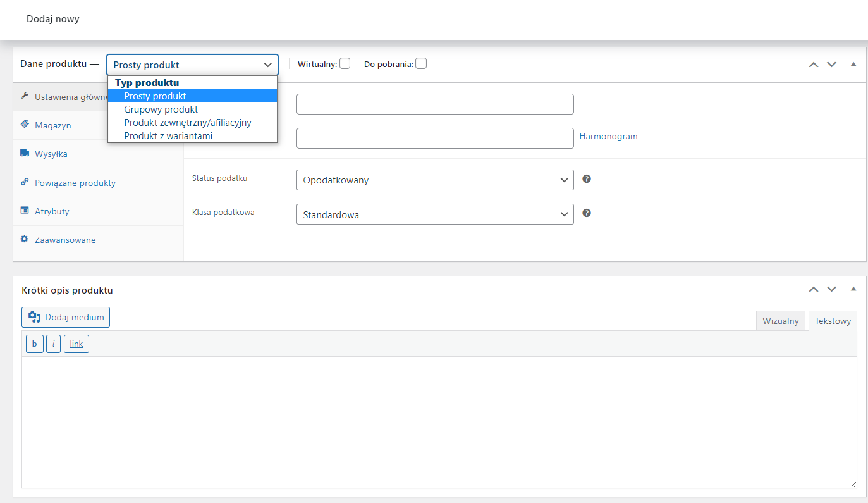Click the Dodaj medium button
Viewport: 868px width, 503px height.
(x=66, y=317)
